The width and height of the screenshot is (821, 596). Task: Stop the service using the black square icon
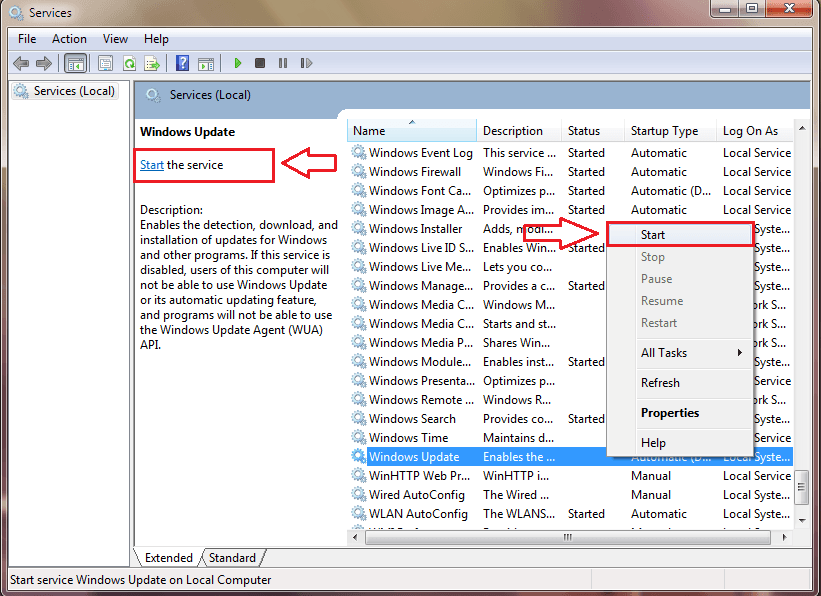259,63
